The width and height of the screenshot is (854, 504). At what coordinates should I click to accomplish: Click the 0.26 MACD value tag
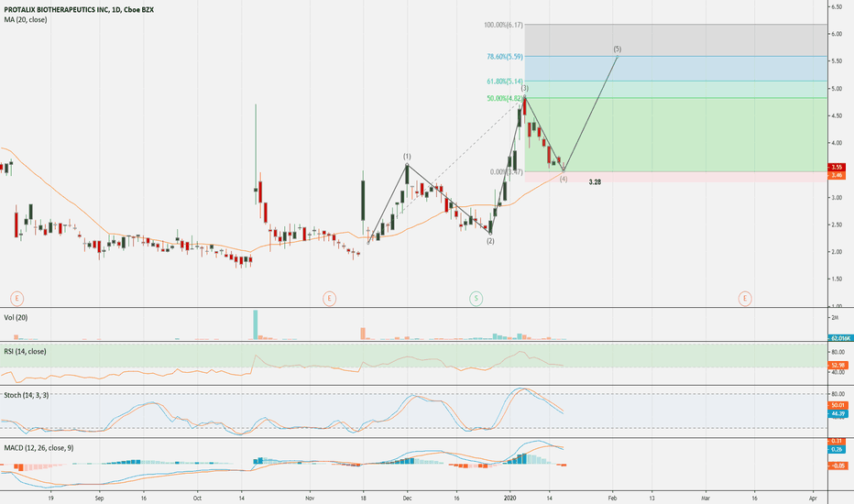point(838,450)
